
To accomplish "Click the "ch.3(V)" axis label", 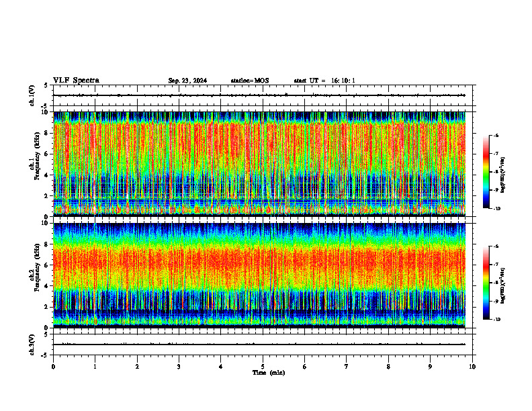I will click(x=32, y=345).
